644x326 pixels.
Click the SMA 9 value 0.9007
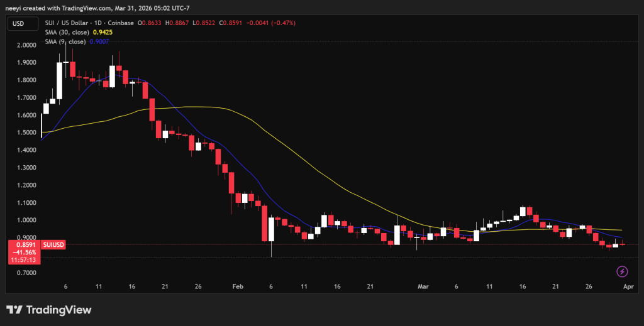click(99, 41)
